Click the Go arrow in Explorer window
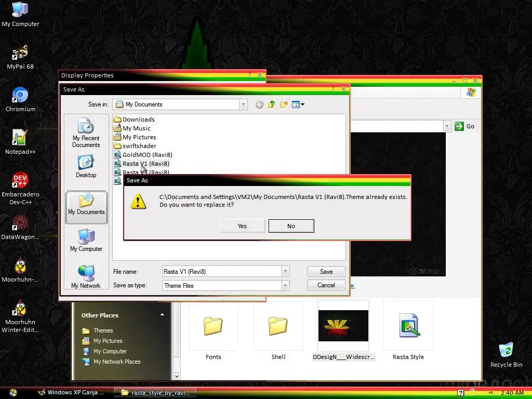This screenshot has height=399, width=532. [459, 126]
